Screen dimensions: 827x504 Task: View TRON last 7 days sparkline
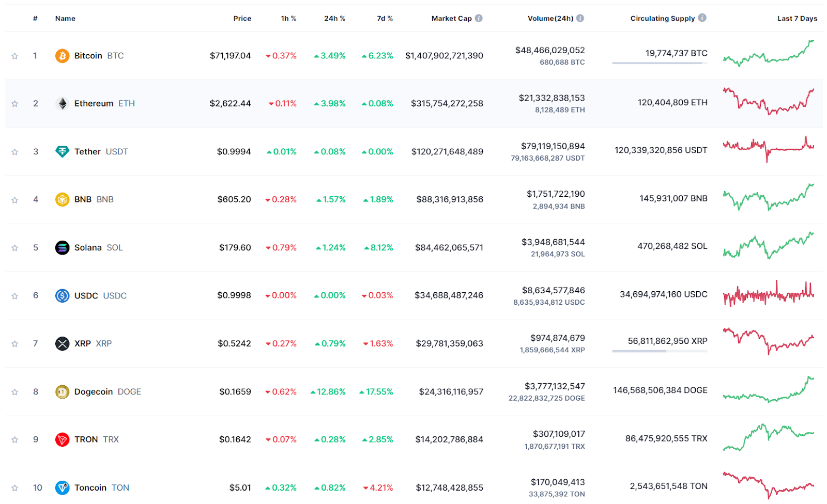tap(768, 437)
